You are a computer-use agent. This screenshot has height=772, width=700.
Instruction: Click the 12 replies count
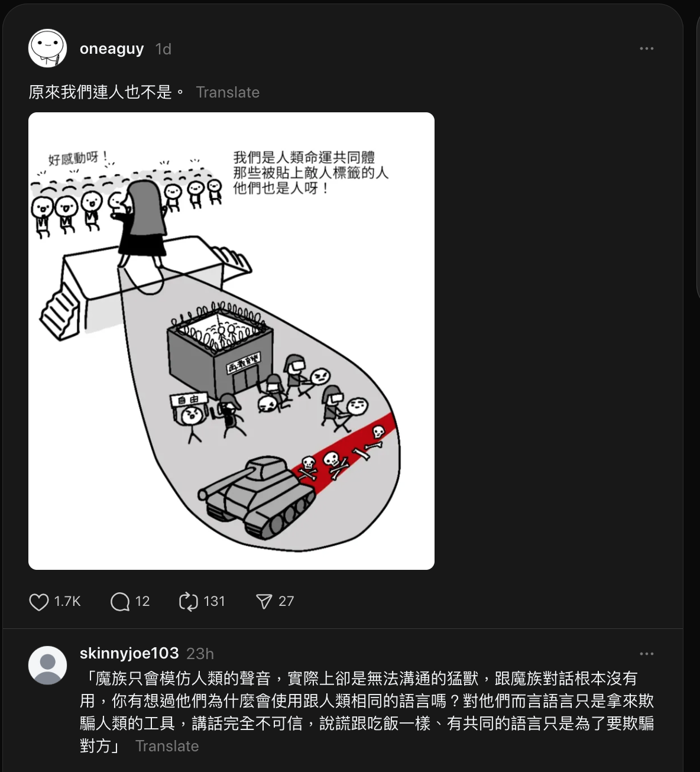[142, 602]
